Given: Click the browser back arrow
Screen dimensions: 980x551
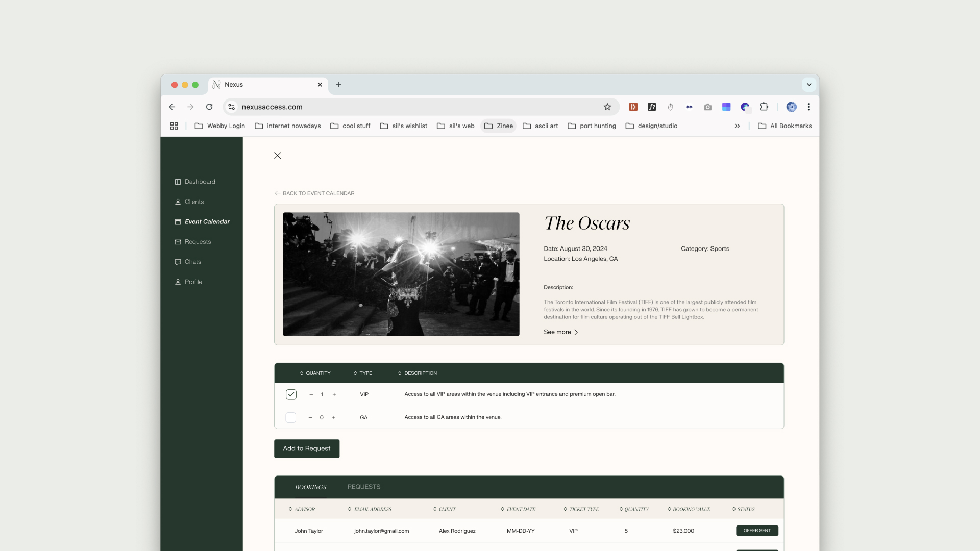Looking at the screenshot, I should click(x=172, y=107).
